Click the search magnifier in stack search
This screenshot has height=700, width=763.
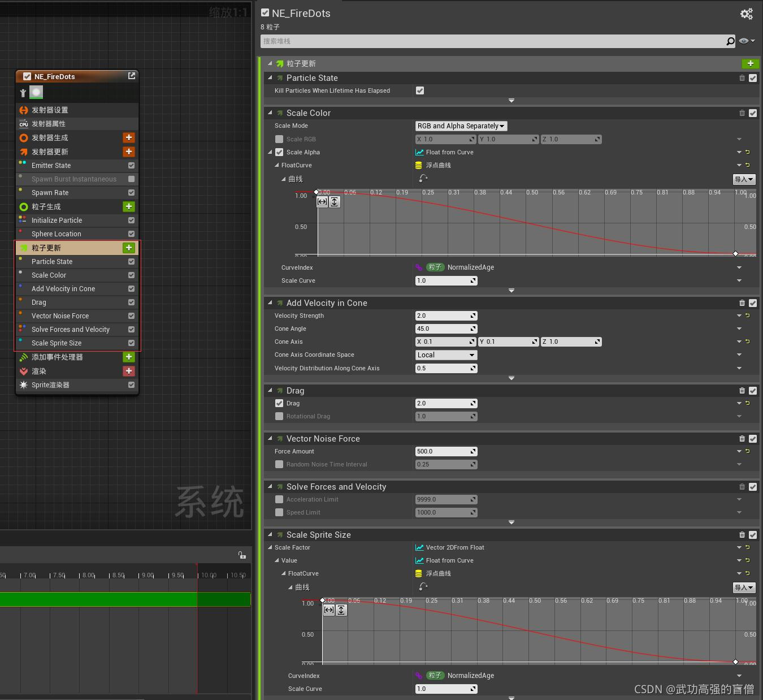click(x=730, y=41)
